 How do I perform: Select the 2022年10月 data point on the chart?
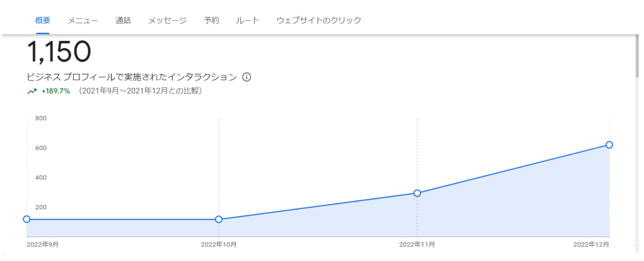(219, 219)
